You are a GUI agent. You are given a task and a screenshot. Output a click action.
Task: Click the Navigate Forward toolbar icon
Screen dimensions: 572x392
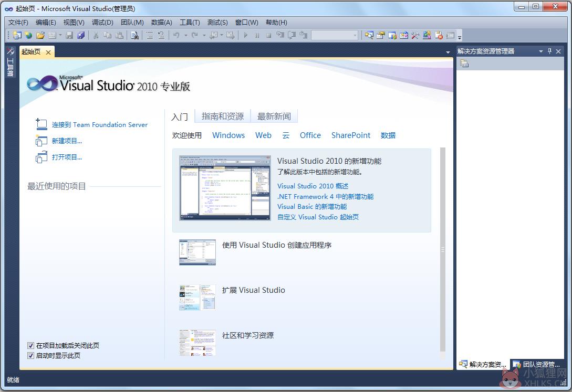point(231,35)
